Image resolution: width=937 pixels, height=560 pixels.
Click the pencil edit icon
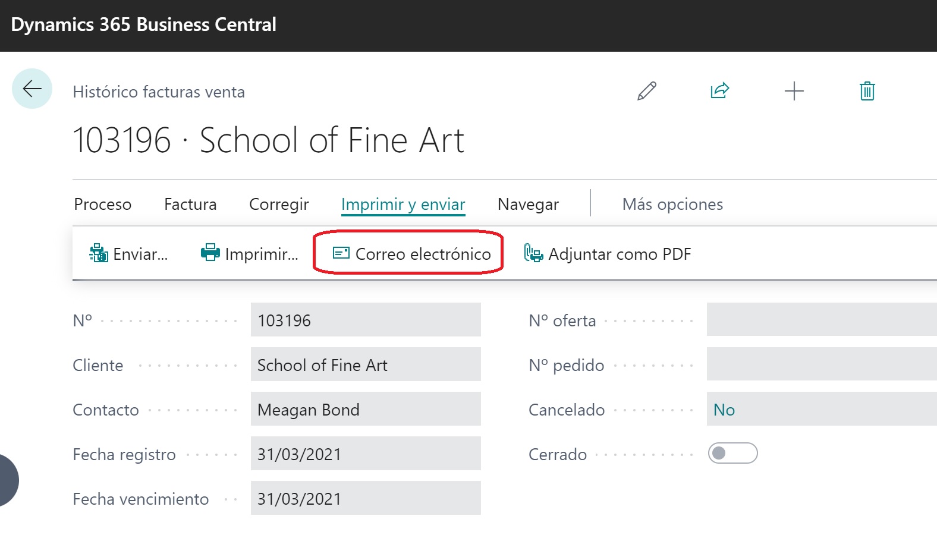click(647, 91)
